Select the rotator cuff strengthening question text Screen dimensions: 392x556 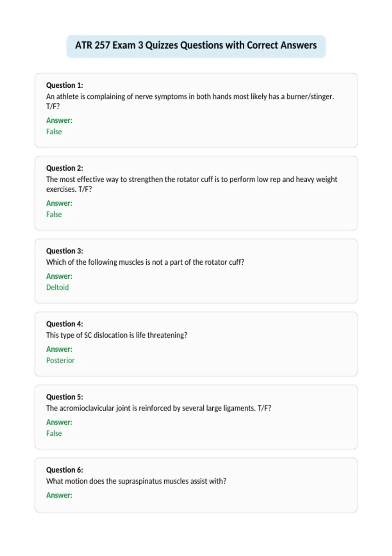[192, 184]
